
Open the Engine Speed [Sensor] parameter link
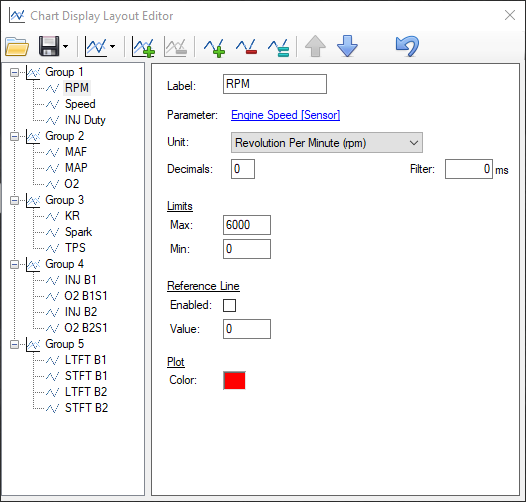[285, 115]
